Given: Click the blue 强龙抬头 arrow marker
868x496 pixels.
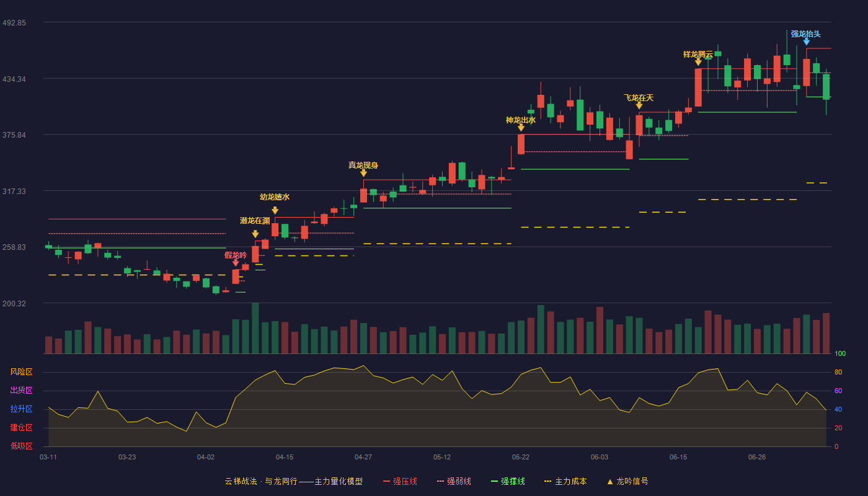Looking at the screenshot, I should click(807, 42).
